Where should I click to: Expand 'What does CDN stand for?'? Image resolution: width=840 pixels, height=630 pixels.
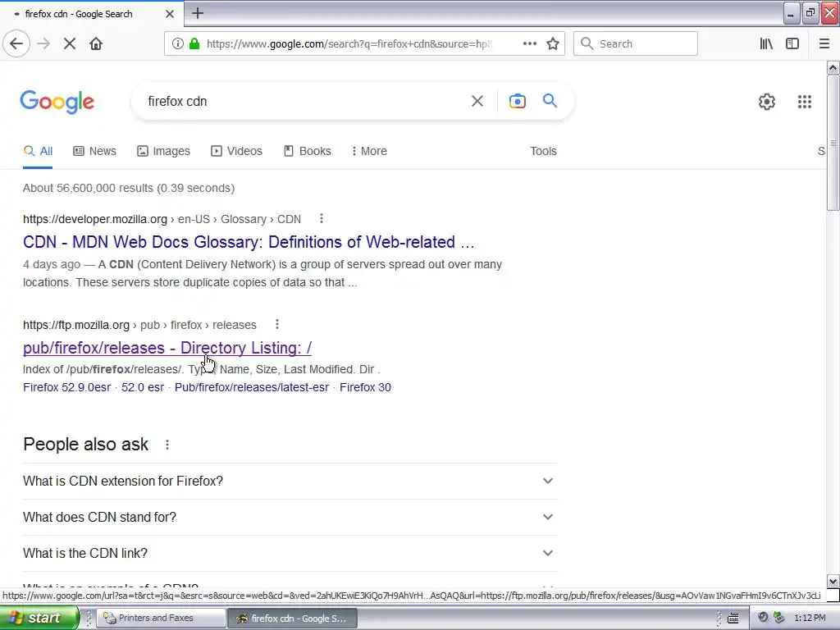click(290, 517)
